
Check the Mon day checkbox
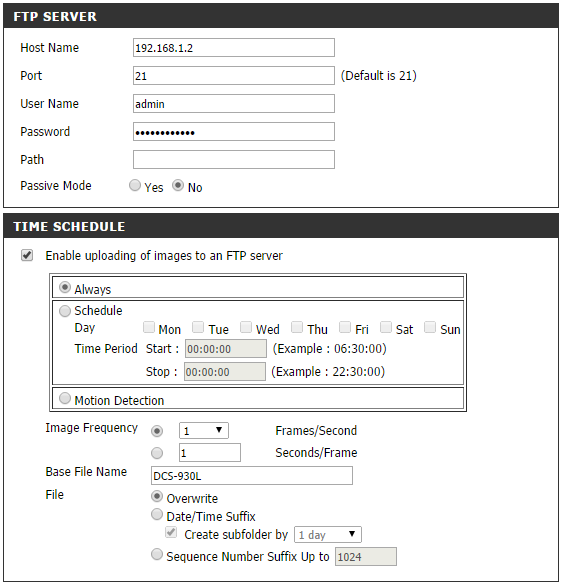click(x=149, y=327)
